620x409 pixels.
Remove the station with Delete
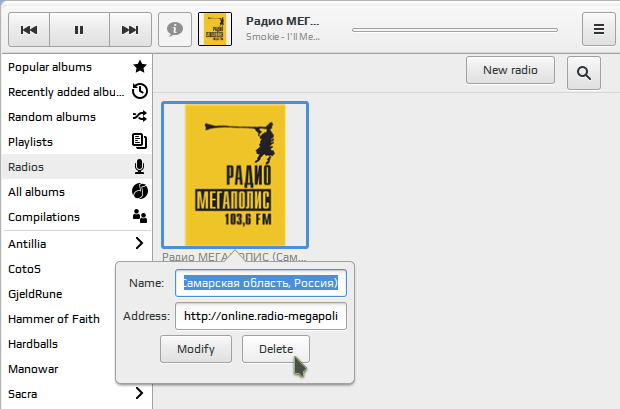(276, 349)
